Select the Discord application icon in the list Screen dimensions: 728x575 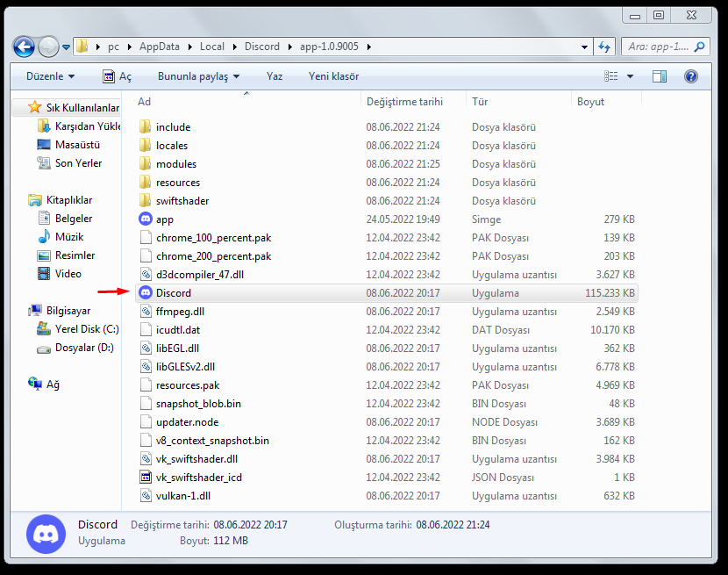[146, 293]
